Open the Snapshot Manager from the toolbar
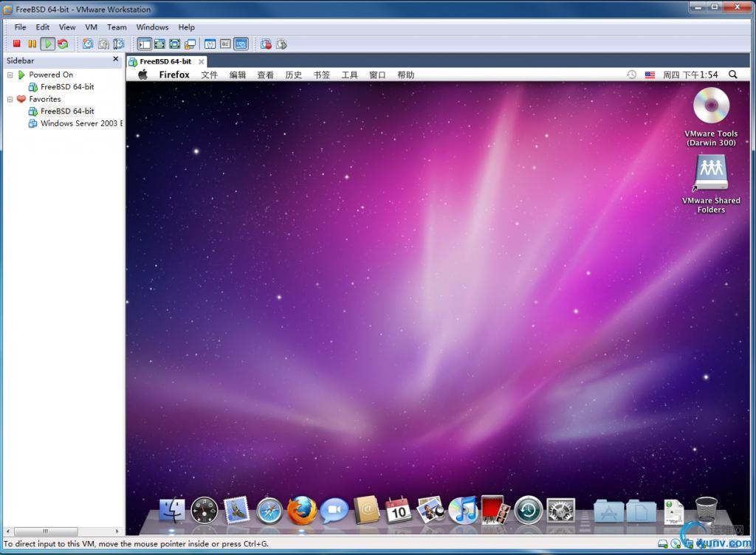Screen dimensions: 756x555 [118, 44]
